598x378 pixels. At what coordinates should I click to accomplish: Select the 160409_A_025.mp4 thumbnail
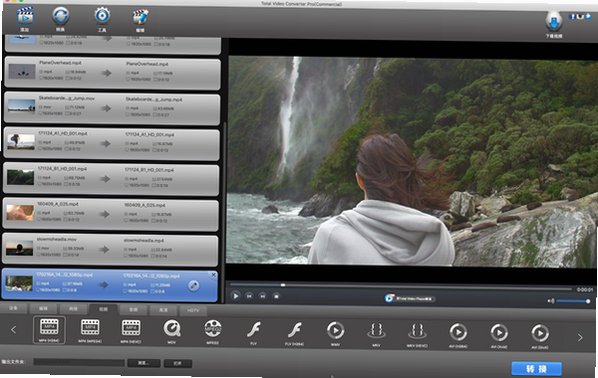pyautogui.click(x=20, y=213)
